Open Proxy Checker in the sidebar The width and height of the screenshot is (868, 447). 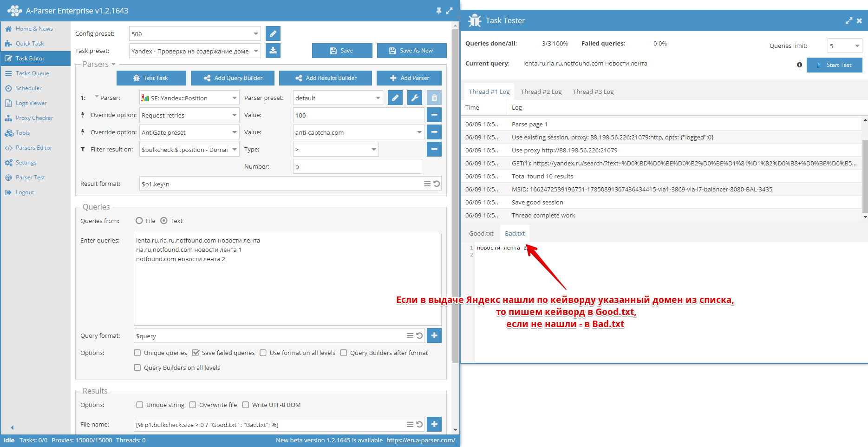pyautogui.click(x=35, y=118)
